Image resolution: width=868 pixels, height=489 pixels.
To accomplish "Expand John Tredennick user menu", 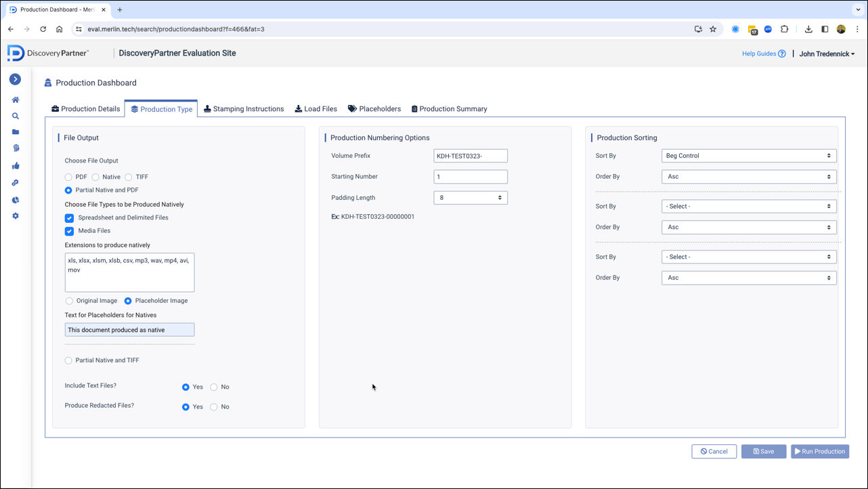I will (827, 54).
